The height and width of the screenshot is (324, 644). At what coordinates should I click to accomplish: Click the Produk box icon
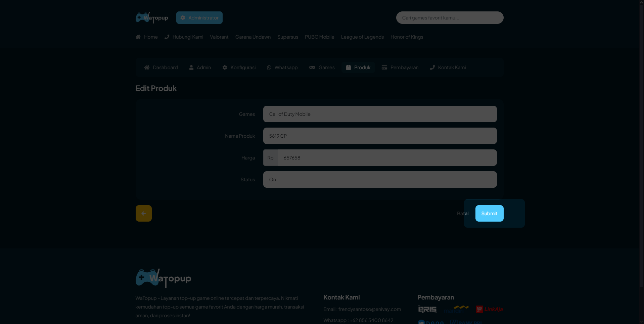coord(349,67)
